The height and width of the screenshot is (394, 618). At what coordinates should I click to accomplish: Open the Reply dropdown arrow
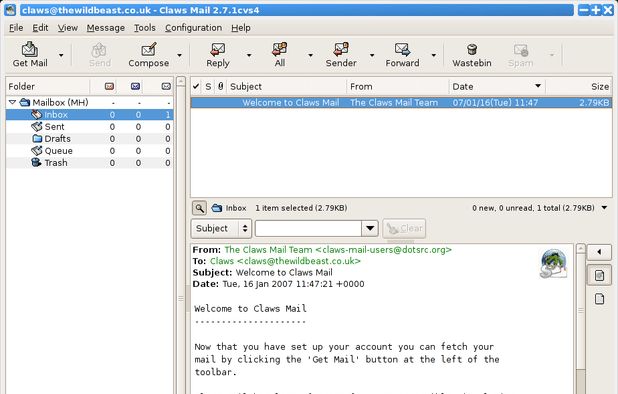tap(249, 55)
